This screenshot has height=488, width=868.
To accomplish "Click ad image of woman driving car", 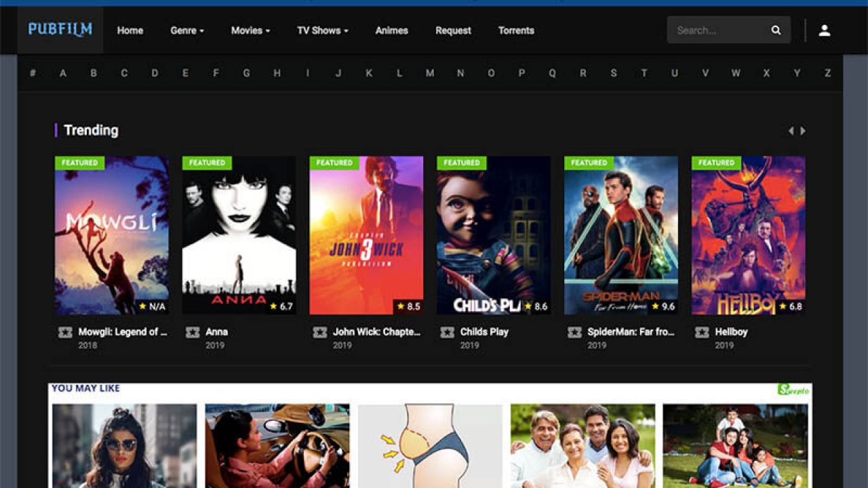I will tap(277, 446).
